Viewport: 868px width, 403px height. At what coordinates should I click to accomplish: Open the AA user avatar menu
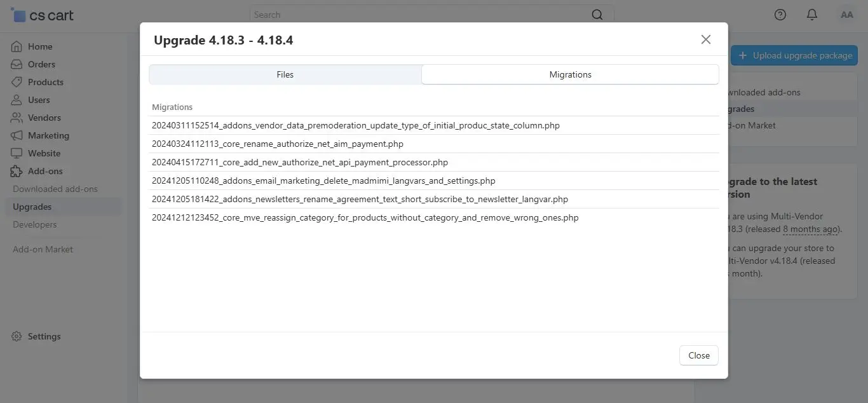coord(846,15)
